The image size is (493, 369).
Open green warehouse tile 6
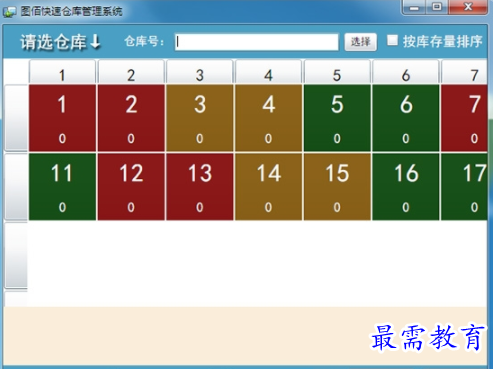[x=406, y=118]
